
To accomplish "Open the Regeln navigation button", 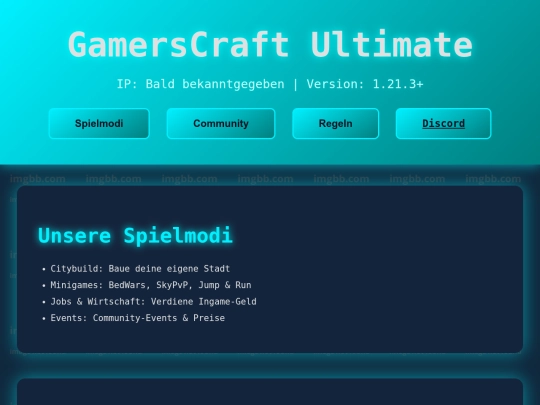I will coord(335,124).
